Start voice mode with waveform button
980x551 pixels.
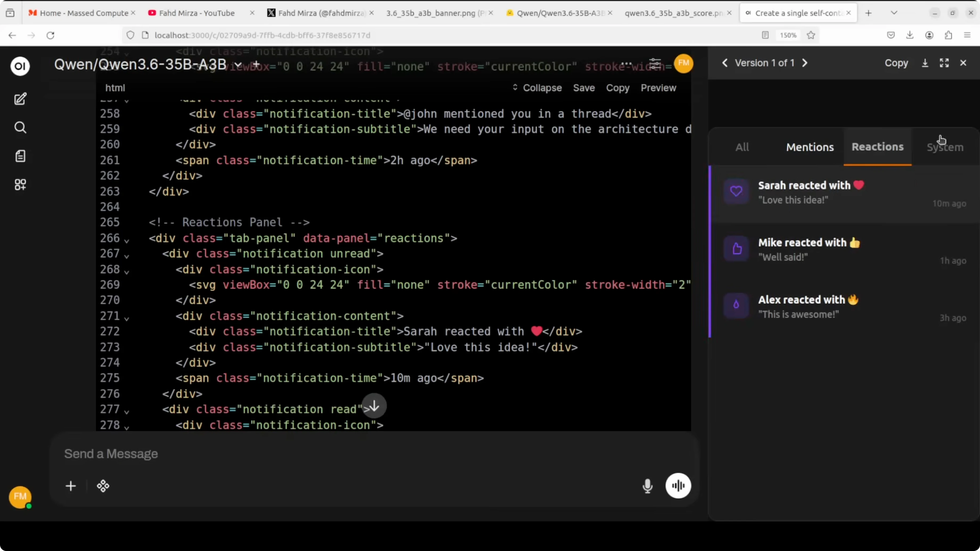click(x=678, y=486)
